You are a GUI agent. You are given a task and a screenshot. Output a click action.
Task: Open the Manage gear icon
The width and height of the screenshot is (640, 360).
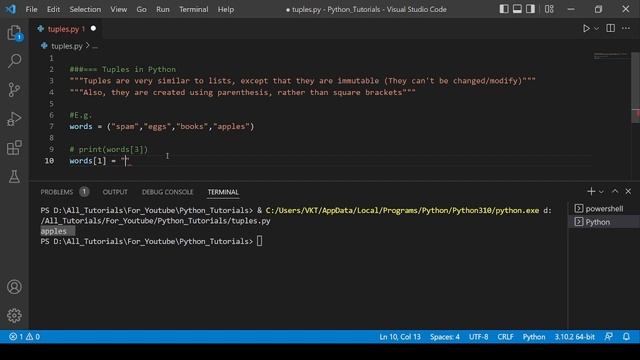click(x=14, y=316)
